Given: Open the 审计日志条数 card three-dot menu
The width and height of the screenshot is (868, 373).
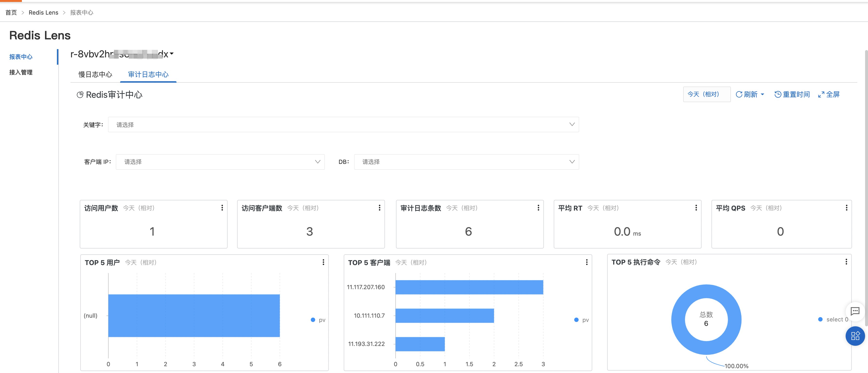Looking at the screenshot, I should click(538, 208).
